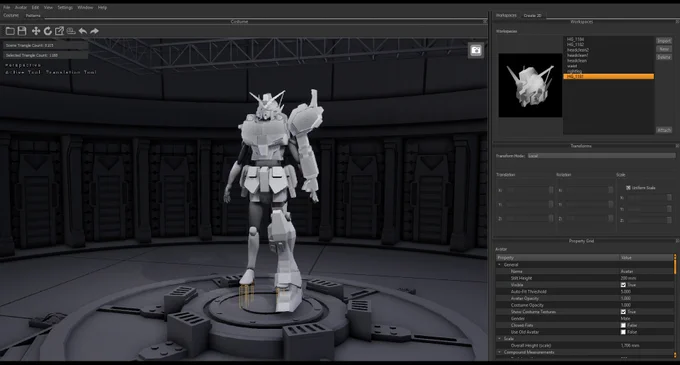Close the Costume panel header
The width and height of the screenshot is (680, 365).
click(x=485, y=21)
